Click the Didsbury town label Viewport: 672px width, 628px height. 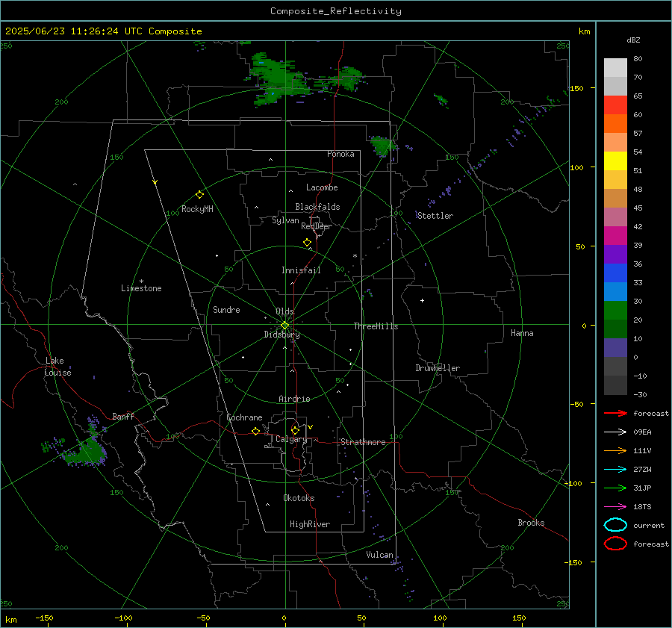pos(281,335)
